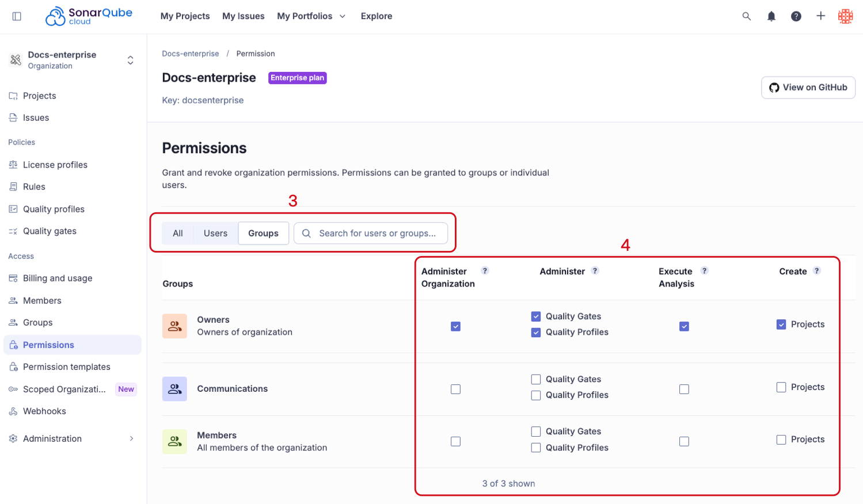Show help for Administer Organization column
The image size is (863, 504).
pyautogui.click(x=485, y=270)
